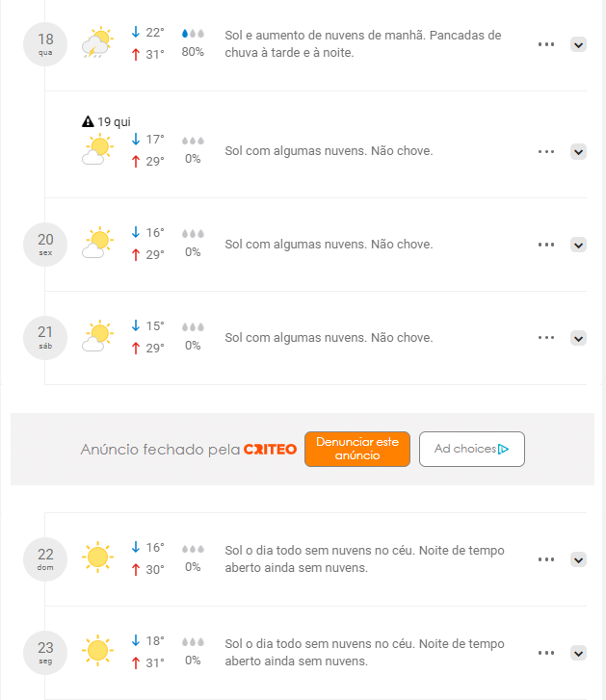Click the partly cloudy icon for 19 qui
606x700 pixels.
pos(97,149)
